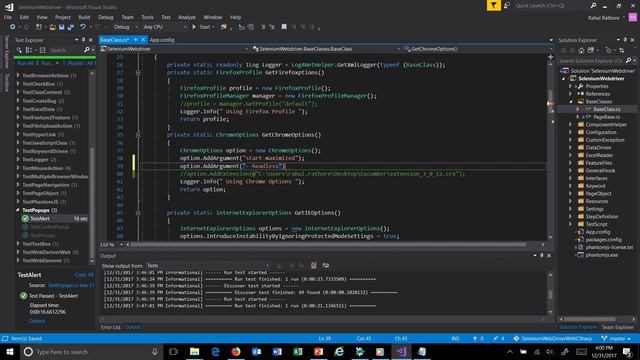This screenshot has height=360, width=640.
Task: Click the Undo toolbar icon
Action: coord(83,27)
